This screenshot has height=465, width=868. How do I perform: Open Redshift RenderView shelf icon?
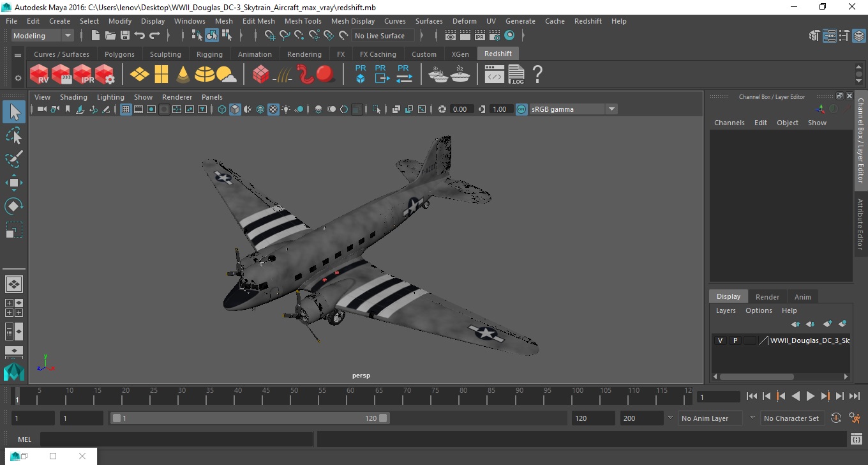click(x=40, y=74)
